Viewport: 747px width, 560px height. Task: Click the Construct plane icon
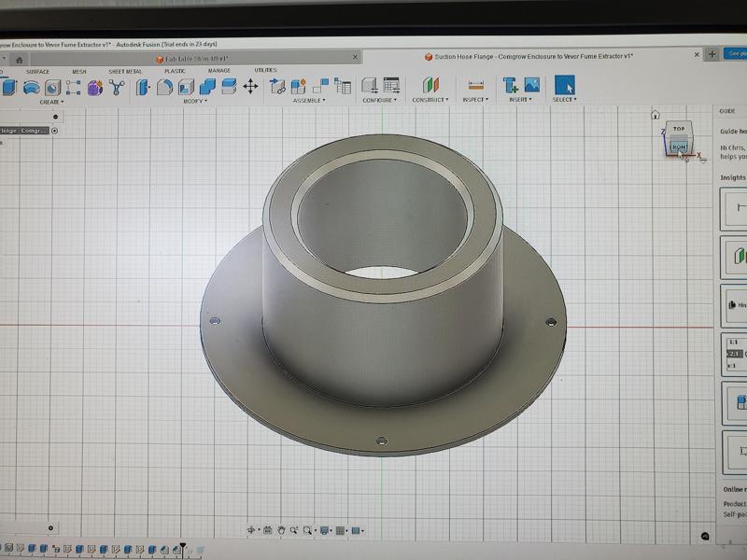[430, 86]
